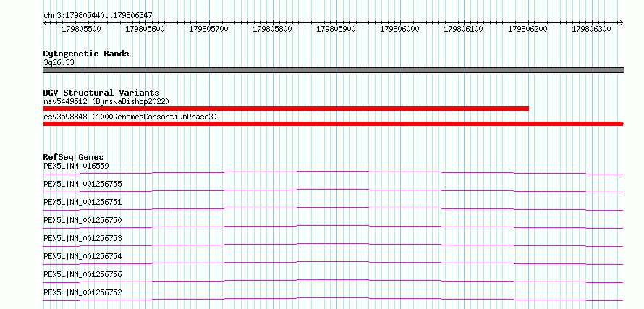Click the PEX5L|NM_001256751 transcript label

click(82, 202)
